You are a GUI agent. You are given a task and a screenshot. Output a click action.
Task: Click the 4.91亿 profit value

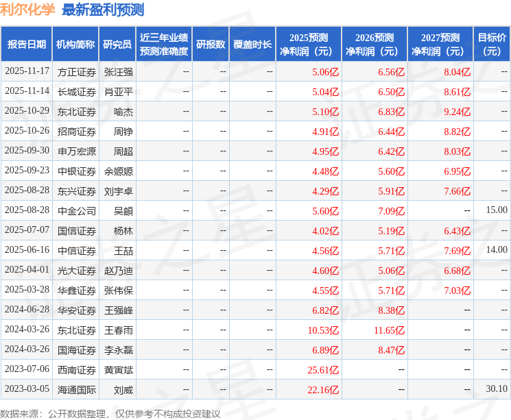point(326,132)
